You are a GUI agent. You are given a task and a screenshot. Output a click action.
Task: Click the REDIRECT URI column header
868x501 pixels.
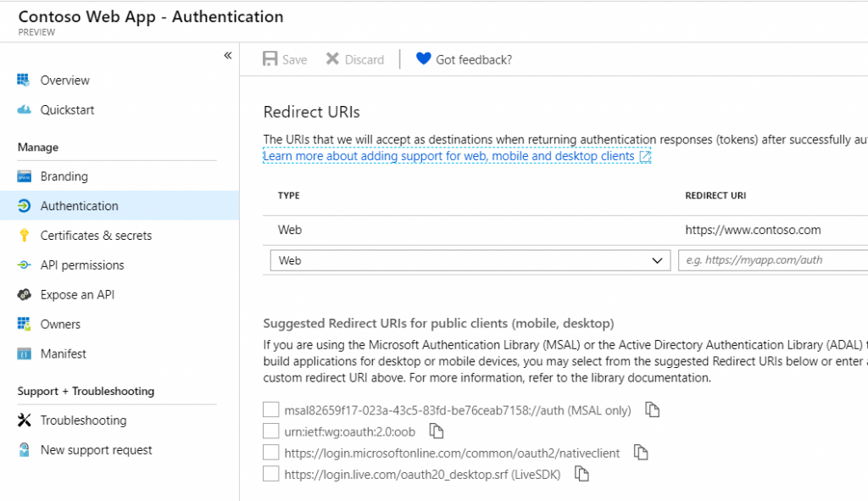715,196
